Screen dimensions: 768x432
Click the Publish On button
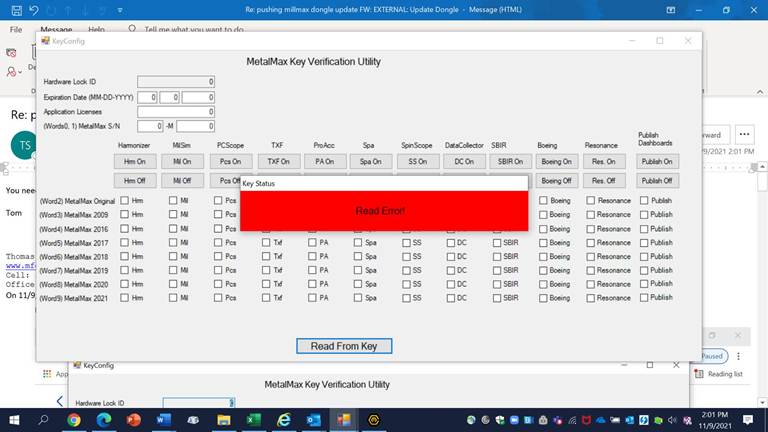click(x=657, y=162)
